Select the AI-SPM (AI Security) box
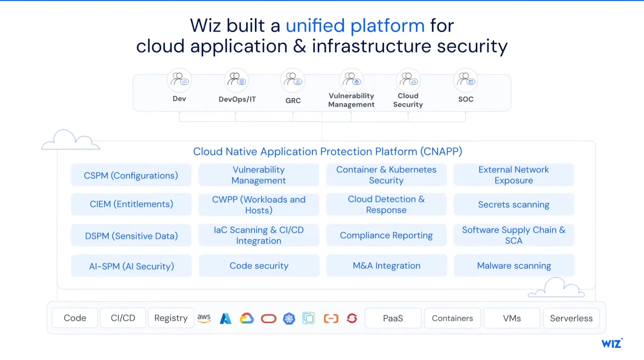Viewport: 644px width, 360px height. click(131, 266)
